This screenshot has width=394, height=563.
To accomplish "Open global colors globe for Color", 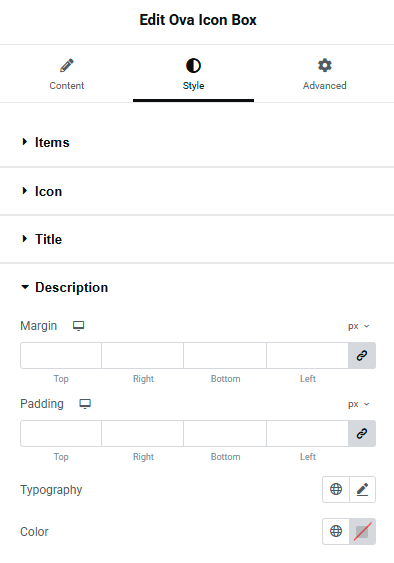I will (x=336, y=531).
